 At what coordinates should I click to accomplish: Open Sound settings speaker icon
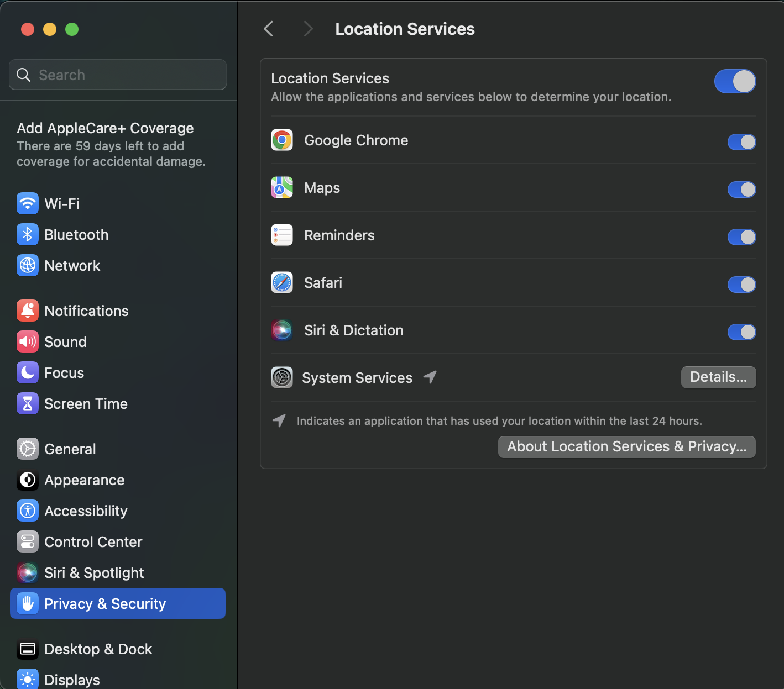point(28,341)
